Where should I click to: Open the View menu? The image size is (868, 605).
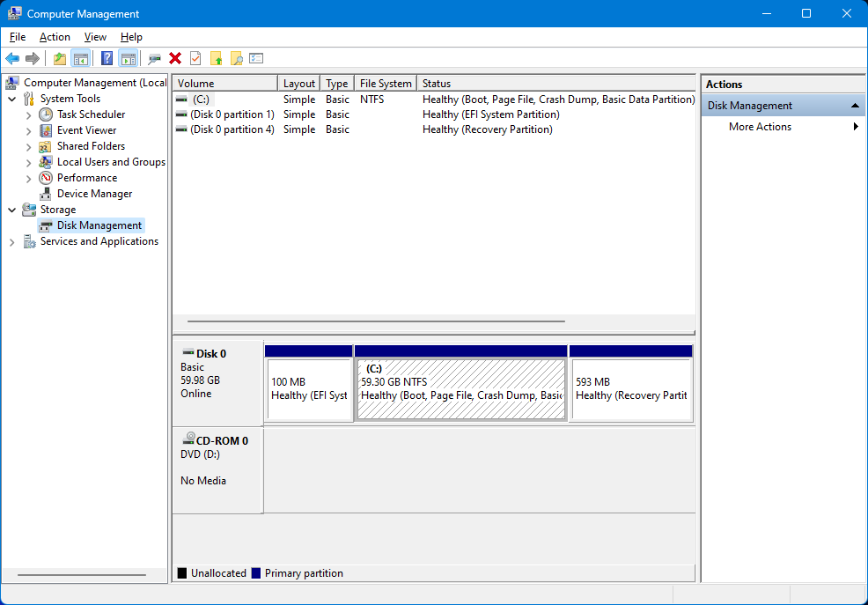point(95,37)
